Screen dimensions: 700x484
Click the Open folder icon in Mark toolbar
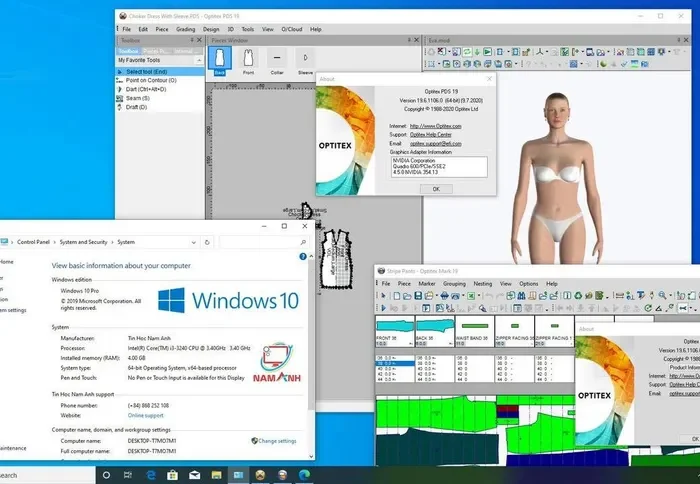coord(407,296)
